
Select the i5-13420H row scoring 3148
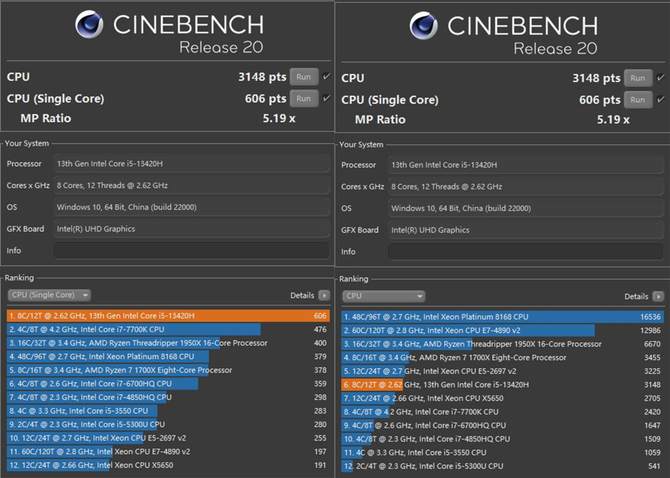[502, 385]
